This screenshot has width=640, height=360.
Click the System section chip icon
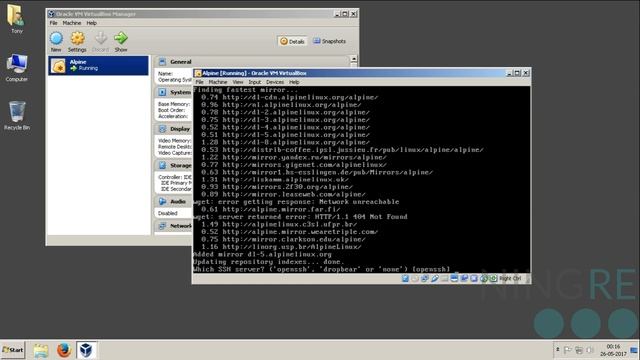tap(162, 92)
